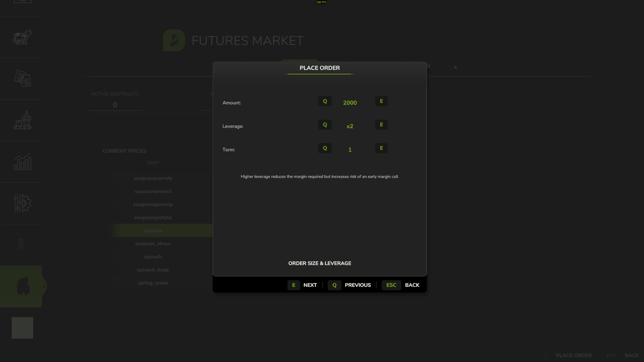Image resolution: width=644 pixels, height=362 pixels.
Task: Click the CROP column header
Action: (x=153, y=163)
